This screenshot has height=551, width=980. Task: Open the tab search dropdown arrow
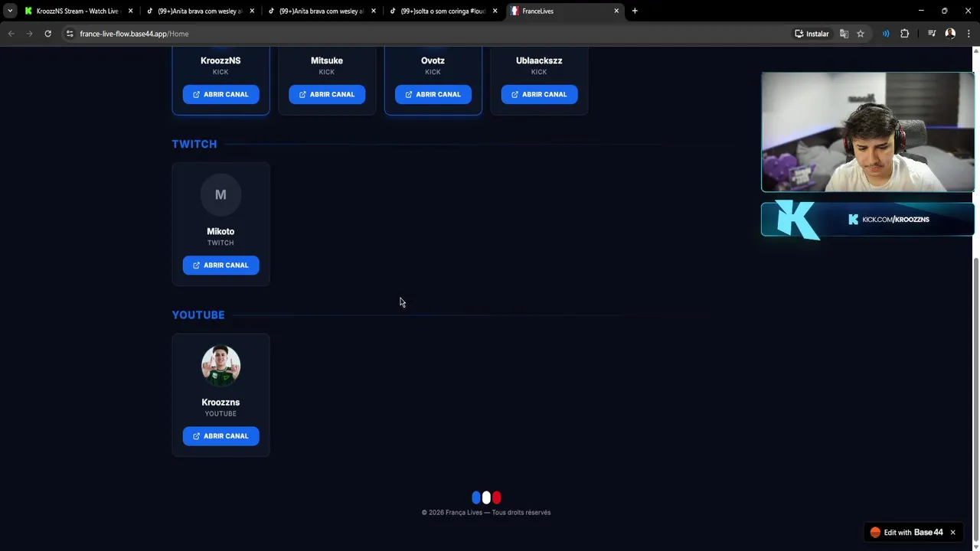tap(10, 11)
